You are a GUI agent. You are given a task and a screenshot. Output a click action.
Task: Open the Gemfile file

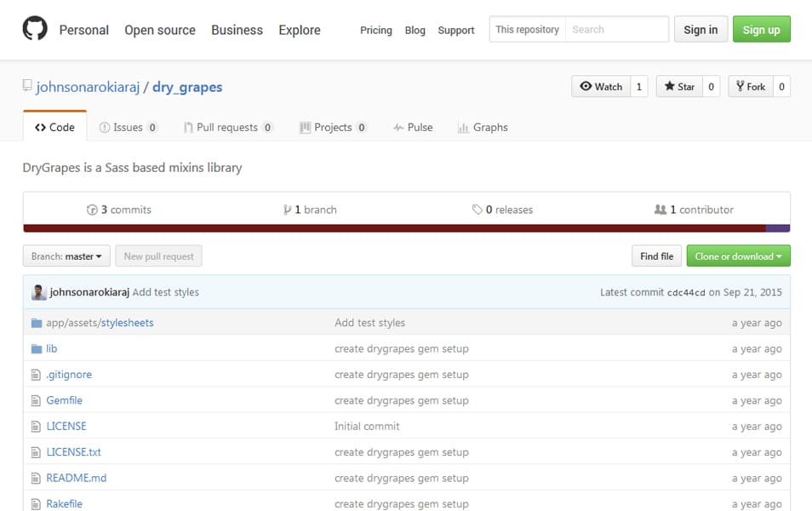64,400
